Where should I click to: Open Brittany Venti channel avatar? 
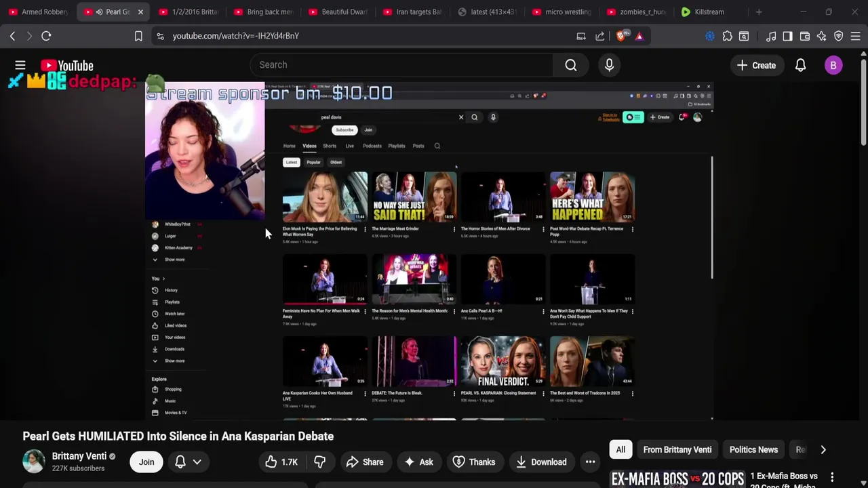(x=33, y=462)
